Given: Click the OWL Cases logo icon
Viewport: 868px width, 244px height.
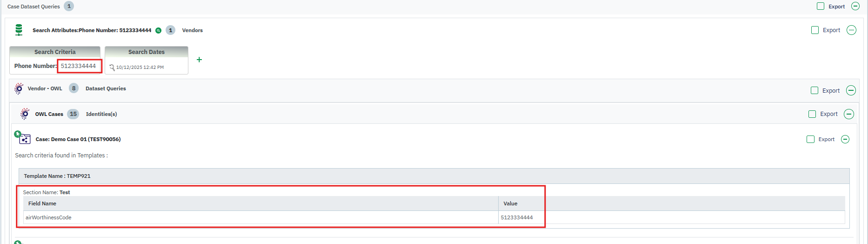Looking at the screenshot, I should click(25, 114).
